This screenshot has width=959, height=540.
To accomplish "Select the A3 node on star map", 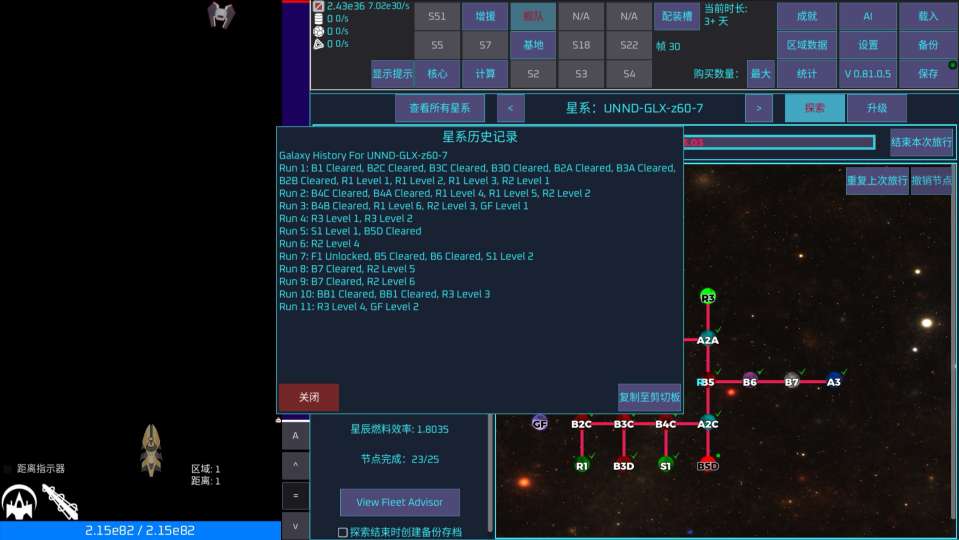I will (x=834, y=382).
